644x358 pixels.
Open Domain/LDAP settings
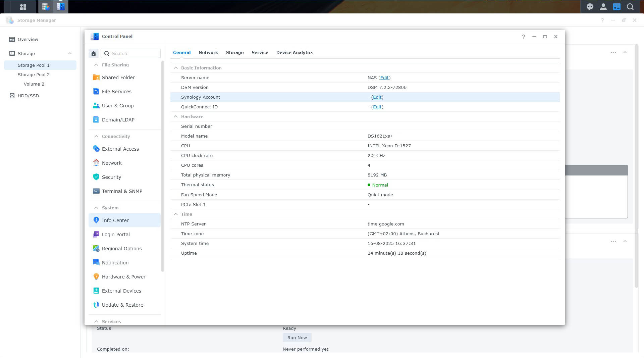click(x=124, y=120)
